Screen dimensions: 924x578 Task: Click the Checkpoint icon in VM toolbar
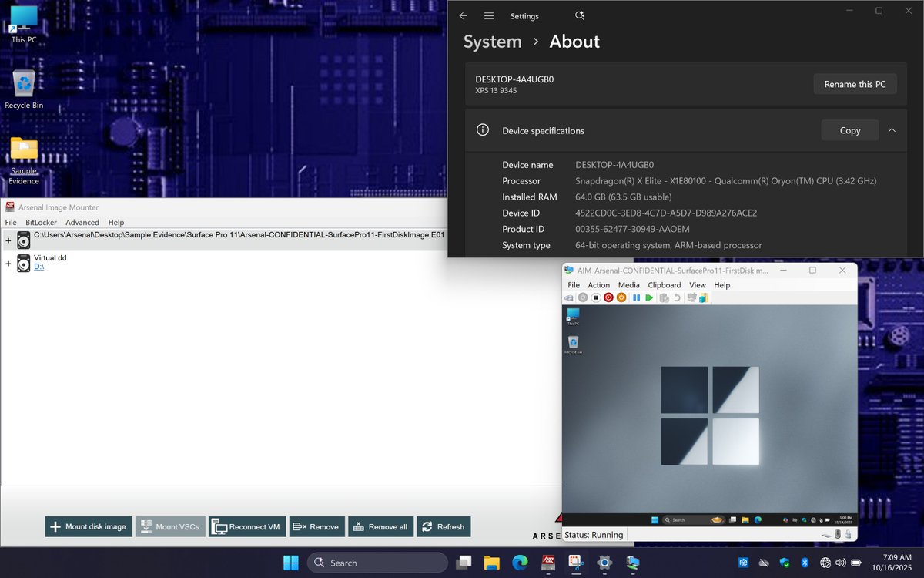665,297
